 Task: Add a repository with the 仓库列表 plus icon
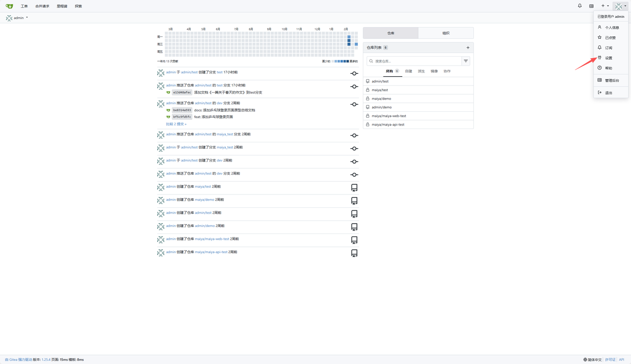(468, 48)
